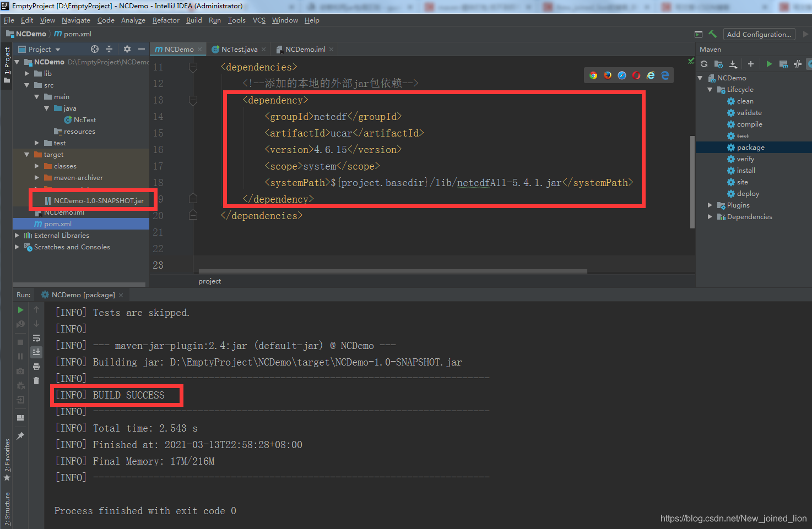This screenshot has width=812, height=529.
Task: Open in Internet Explorer browser icon
Action: pos(651,75)
